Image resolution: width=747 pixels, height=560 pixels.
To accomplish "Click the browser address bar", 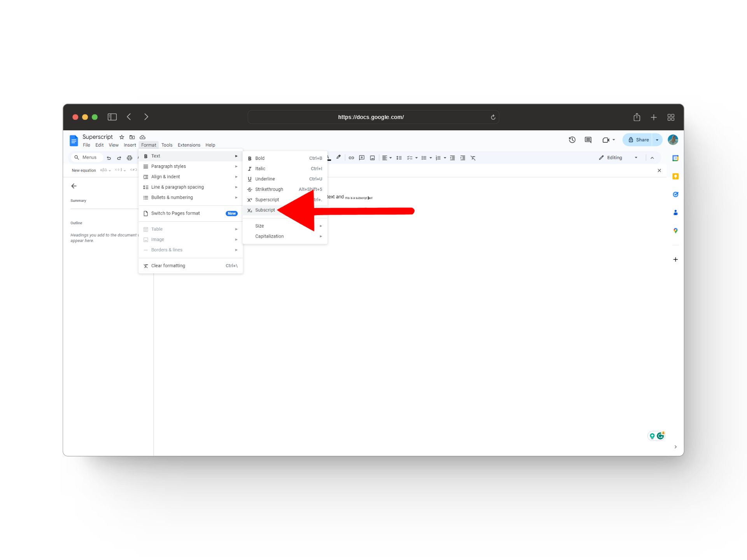I will point(371,117).
